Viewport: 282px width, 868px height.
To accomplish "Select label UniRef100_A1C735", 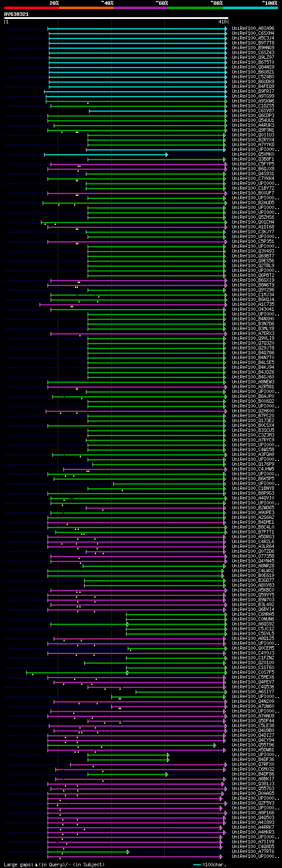I will pyautogui.click(x=253, y=304).
